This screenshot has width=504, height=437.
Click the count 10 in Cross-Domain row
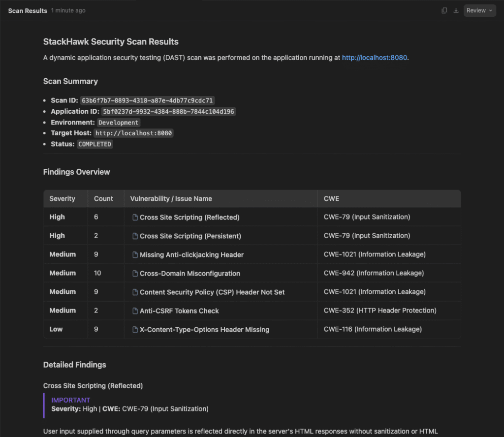click(97, 273)
